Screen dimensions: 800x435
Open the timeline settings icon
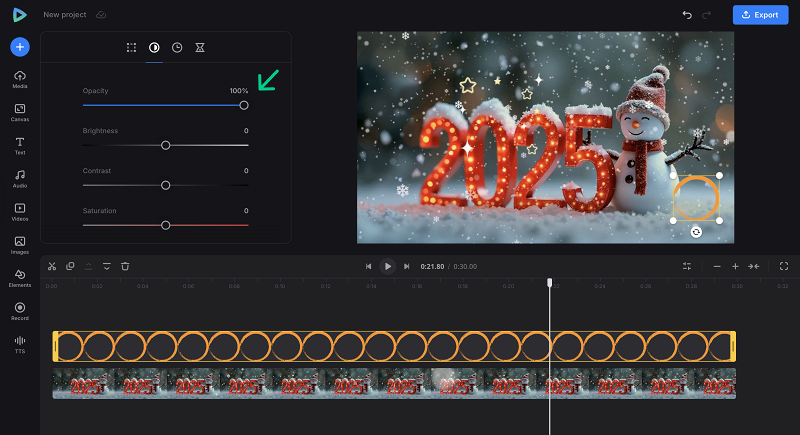pyautogui.click(x=687, y=266)
